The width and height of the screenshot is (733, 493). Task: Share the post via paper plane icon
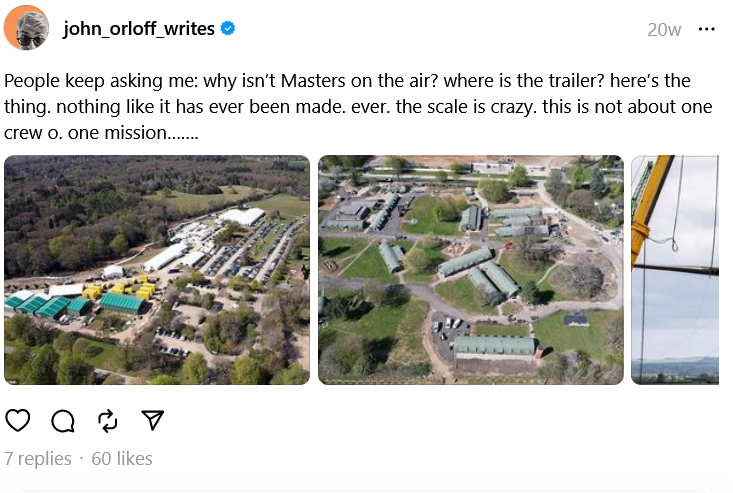point(152,420)
